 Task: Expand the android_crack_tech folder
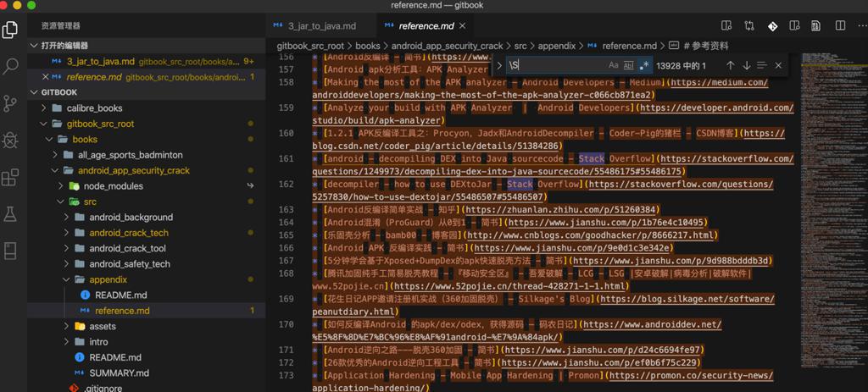point(66,233)
